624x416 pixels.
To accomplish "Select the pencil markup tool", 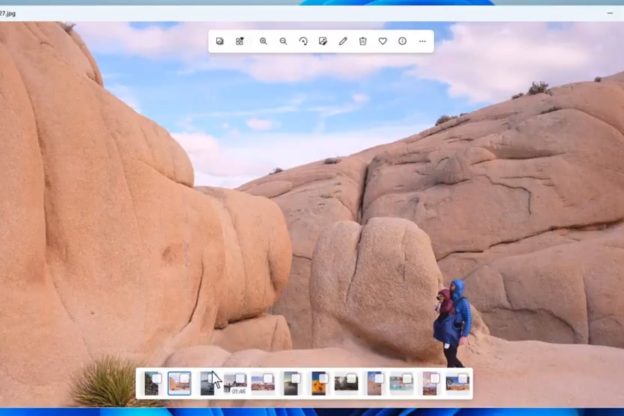I will tap(343, 41).
